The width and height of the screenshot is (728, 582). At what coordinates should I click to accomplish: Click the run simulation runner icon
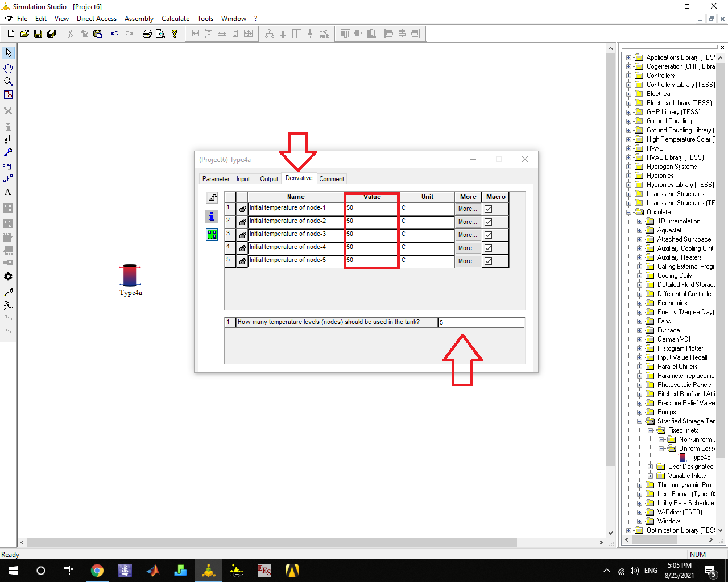(8, 305)
